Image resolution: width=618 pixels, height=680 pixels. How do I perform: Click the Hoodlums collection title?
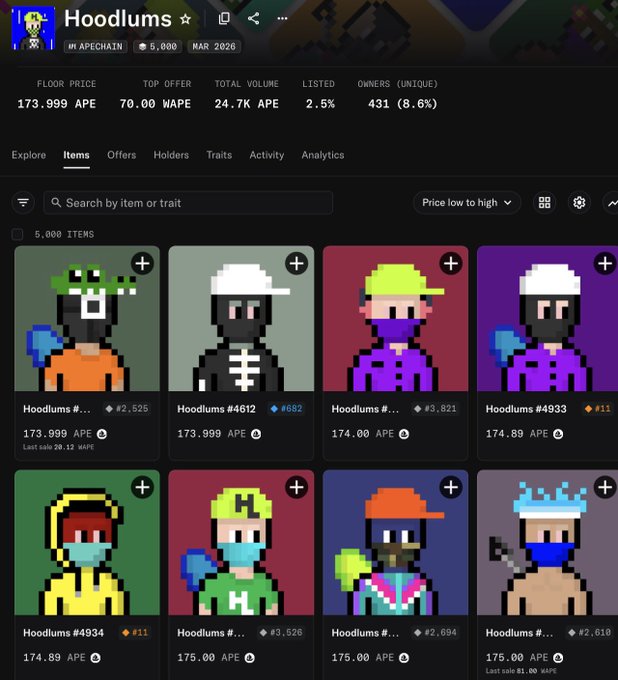coord(118,19)
